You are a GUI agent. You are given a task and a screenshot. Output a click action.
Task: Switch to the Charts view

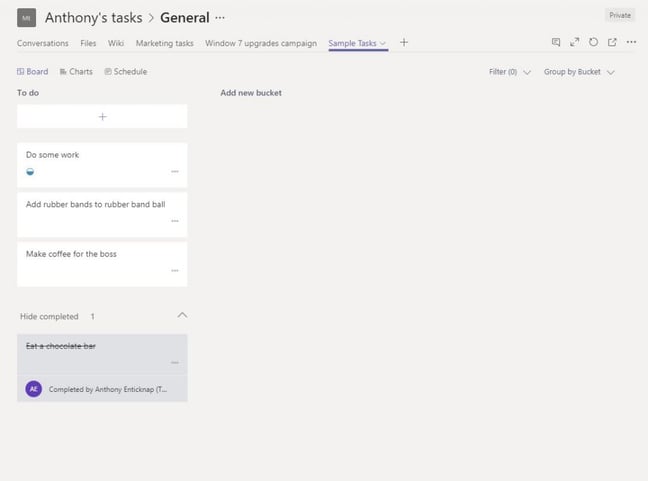(75, 72)
